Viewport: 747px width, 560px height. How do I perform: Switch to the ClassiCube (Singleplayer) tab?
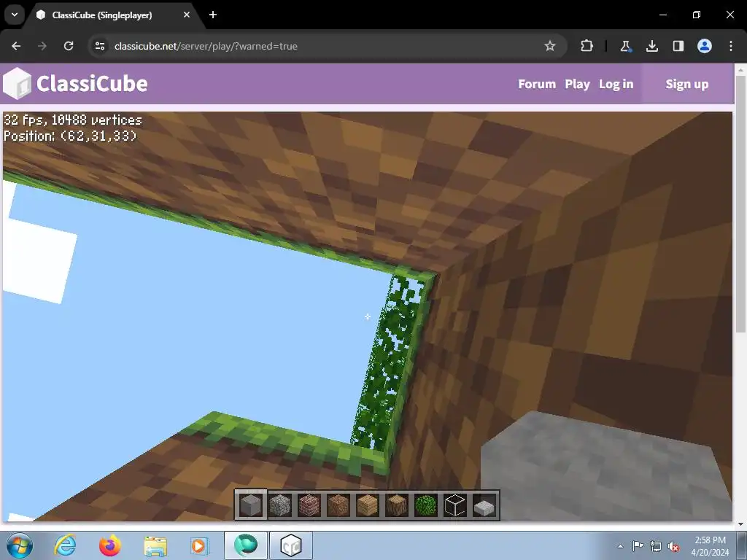pyautogui.click(x=113, y=15)
